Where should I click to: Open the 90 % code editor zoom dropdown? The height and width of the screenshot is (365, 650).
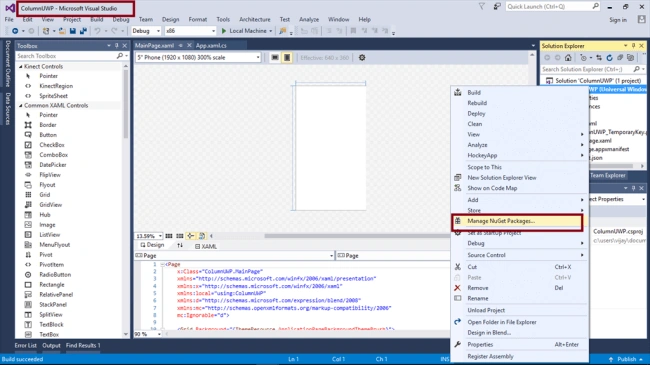click(x=148, y=334)
